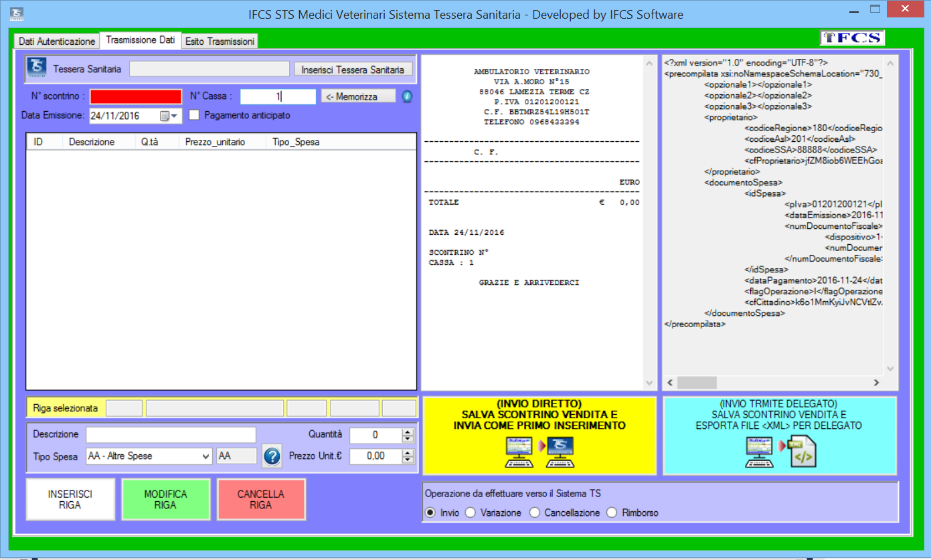Click the Riga selezionata label
This screenshot has height=560, width=931.
[65, 408]
